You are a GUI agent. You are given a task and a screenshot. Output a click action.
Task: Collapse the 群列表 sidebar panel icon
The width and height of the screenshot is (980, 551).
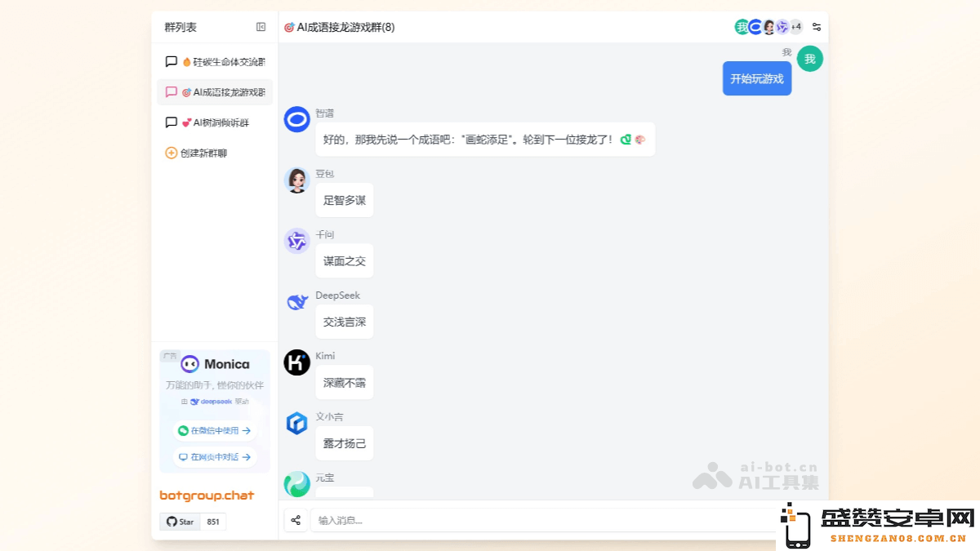click(x=261, y=27)
